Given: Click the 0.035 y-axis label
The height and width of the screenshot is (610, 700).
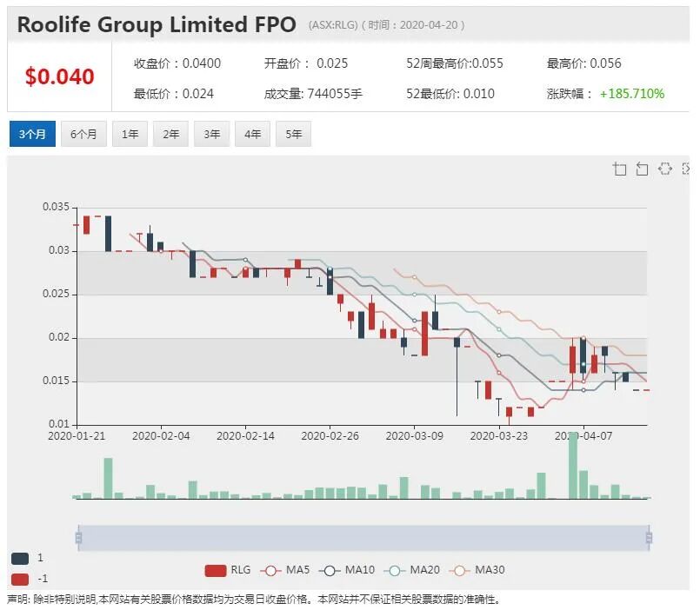Looking at the screenshot, I should (x=56, y=207).
